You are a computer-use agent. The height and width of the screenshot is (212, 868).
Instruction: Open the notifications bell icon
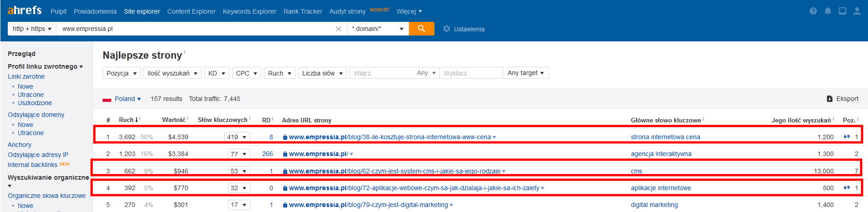coord(828,11)
